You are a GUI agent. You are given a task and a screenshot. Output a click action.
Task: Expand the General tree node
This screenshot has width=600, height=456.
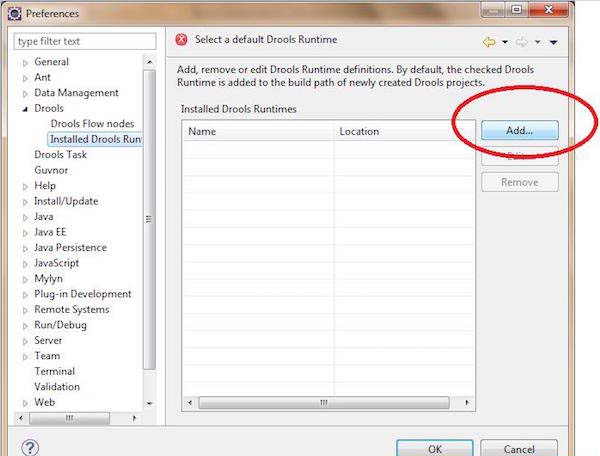pyautogui.click(x=25, y=63)
